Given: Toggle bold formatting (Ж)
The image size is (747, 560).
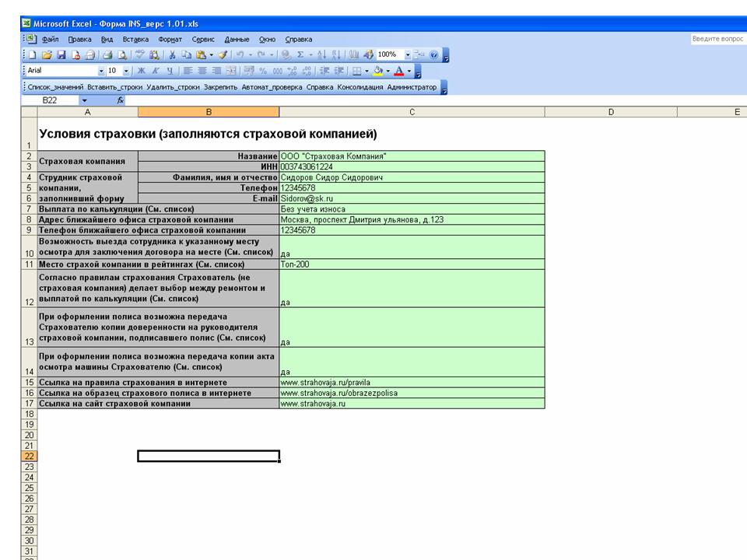Looking at the screenshot, I should tap(142, 71).
